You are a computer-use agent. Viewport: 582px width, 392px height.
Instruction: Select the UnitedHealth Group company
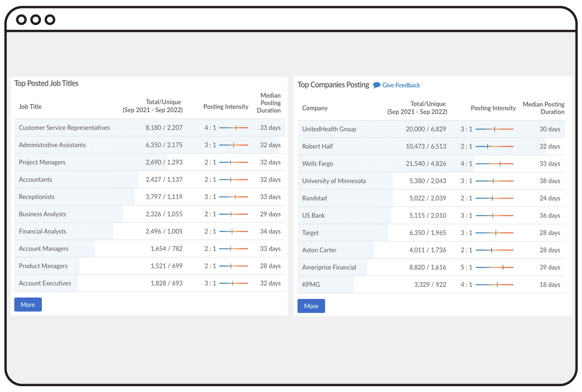329,129
